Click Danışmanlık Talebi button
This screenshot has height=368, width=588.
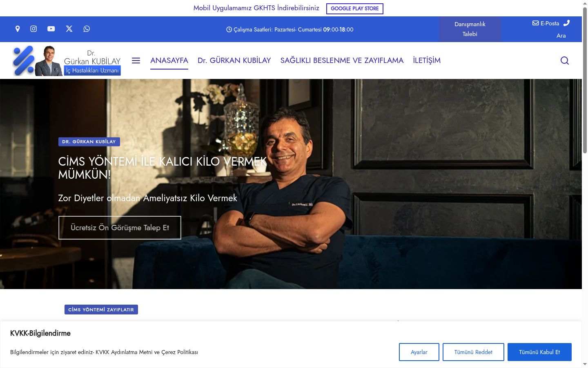[470, 29]
